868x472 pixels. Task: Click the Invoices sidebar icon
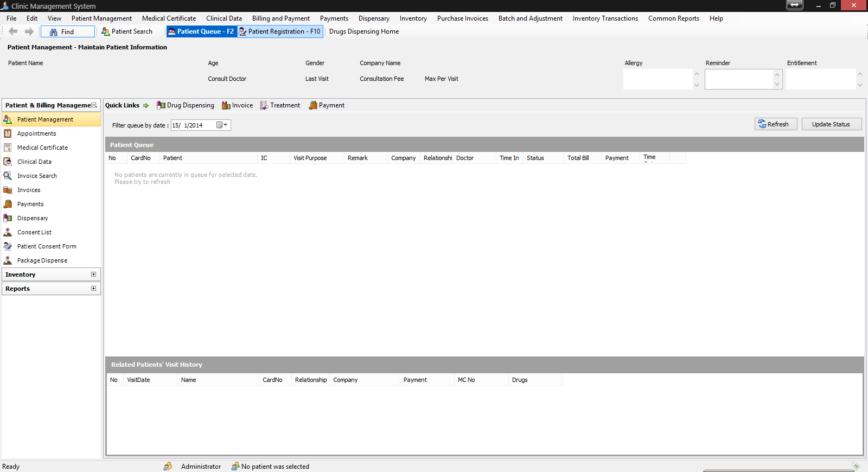(x=8, y=190)
